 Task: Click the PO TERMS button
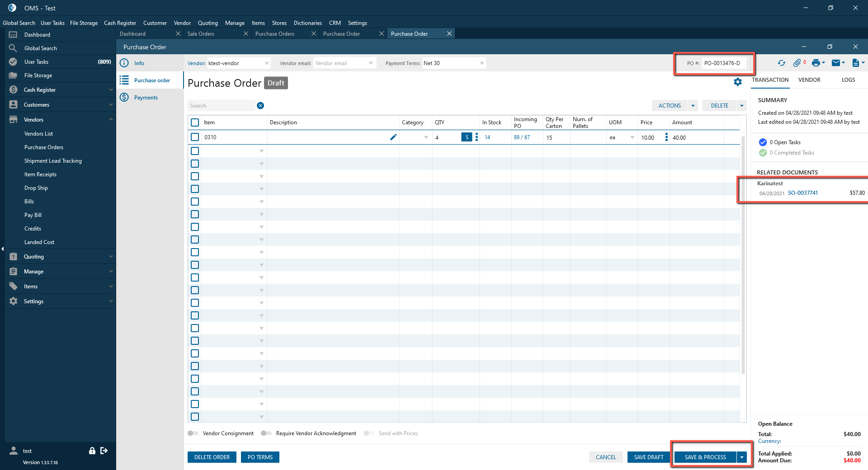(260, 457)
